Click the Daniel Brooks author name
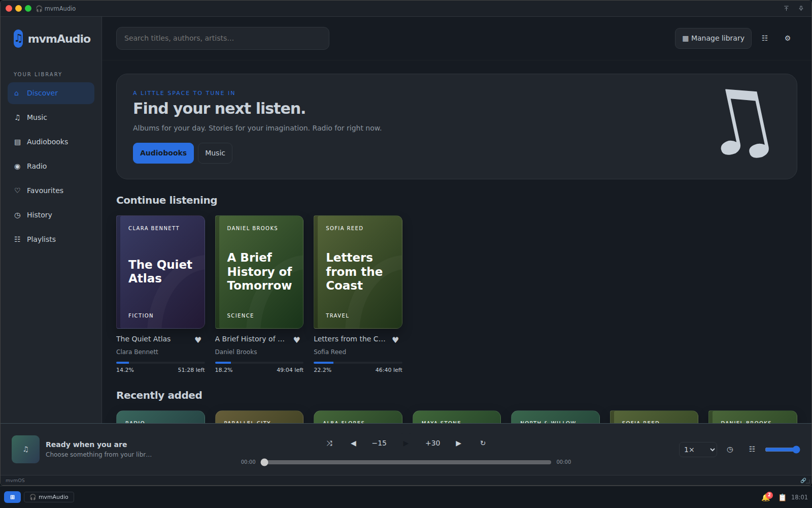 [236, 352]
